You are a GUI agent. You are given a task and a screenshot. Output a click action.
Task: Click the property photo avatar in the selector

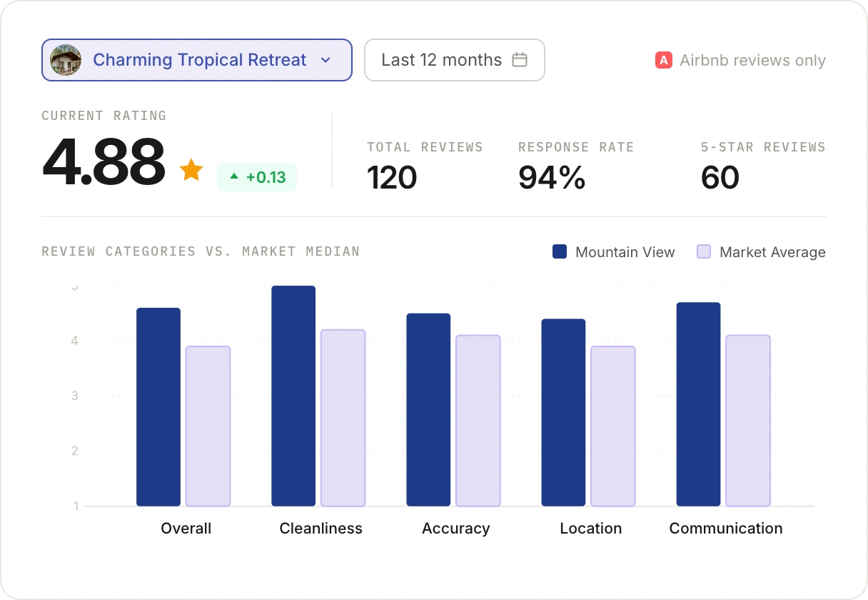pos(65,60)
